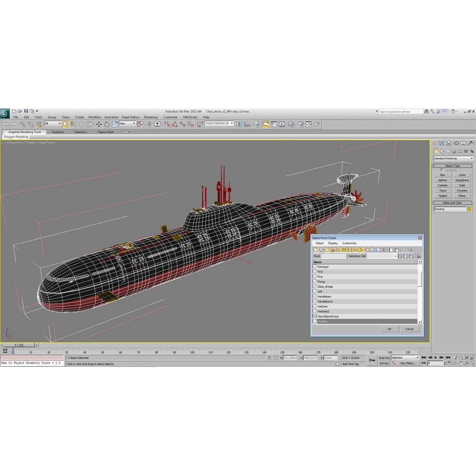Open the Help icon dropdown arrow
Viewport: 476px width, 476px height.
pos(457,112)
